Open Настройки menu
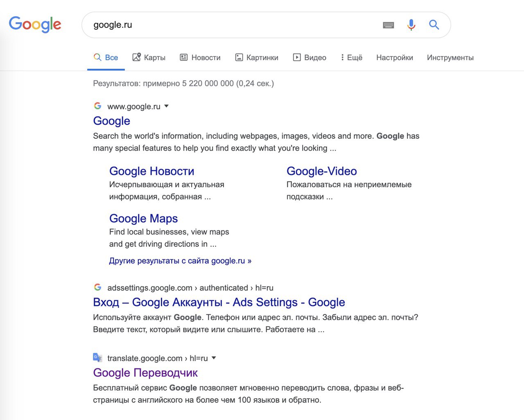The width and height of the screenshot is (524, 420). (395, 58)
